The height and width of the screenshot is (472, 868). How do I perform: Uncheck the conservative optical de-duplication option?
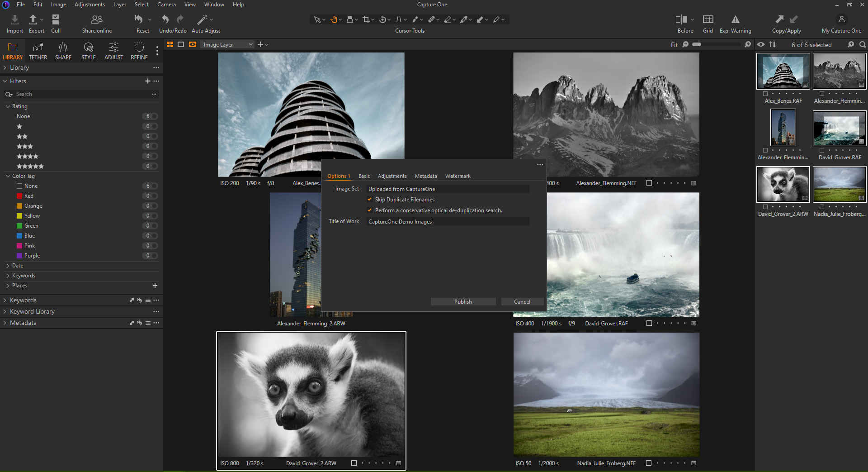point(370,210)
